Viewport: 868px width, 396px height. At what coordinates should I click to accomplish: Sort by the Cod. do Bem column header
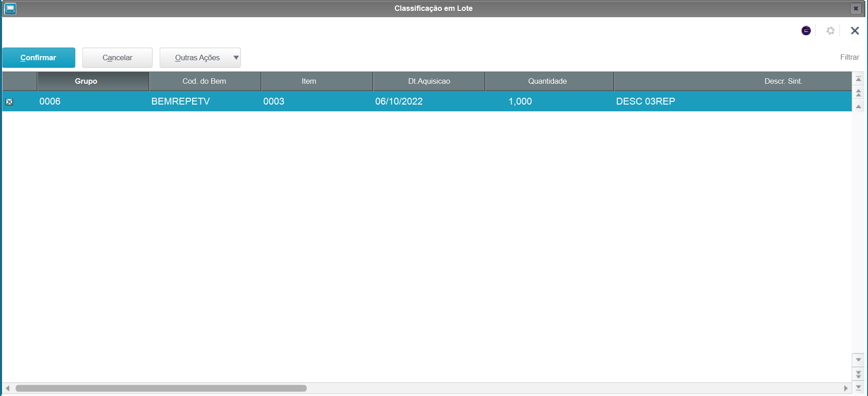click(x=205, y=81)
